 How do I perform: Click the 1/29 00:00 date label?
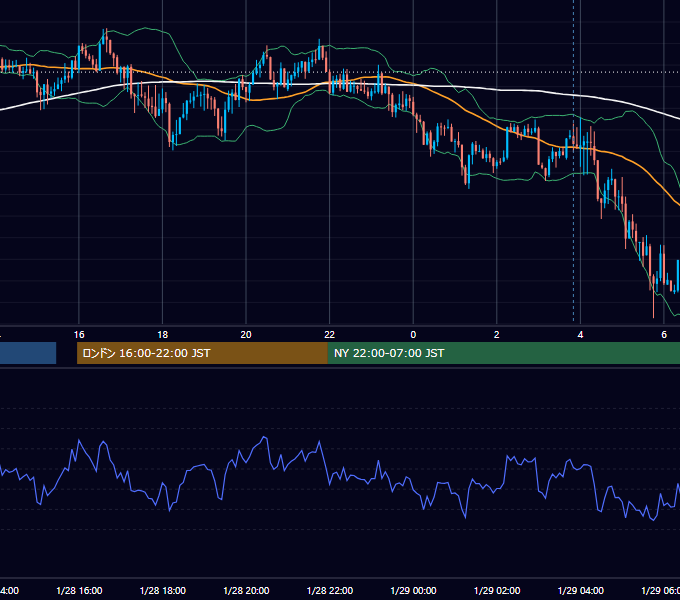[413, 590]
